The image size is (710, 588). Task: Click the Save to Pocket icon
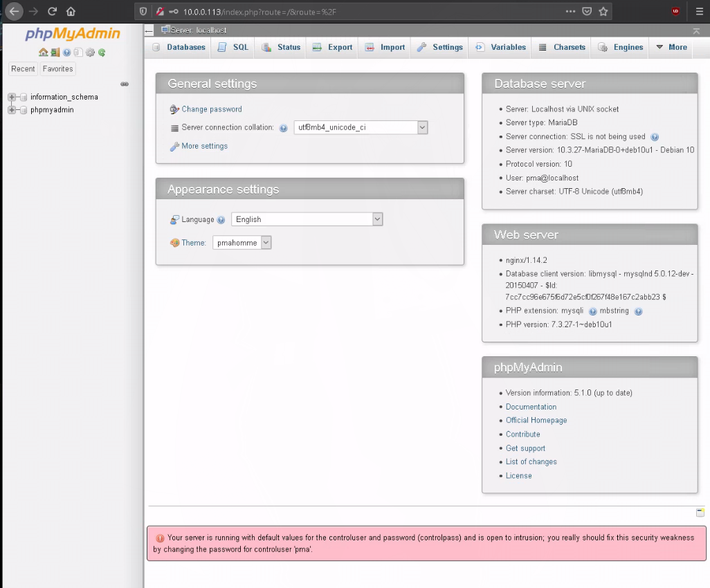587,11
